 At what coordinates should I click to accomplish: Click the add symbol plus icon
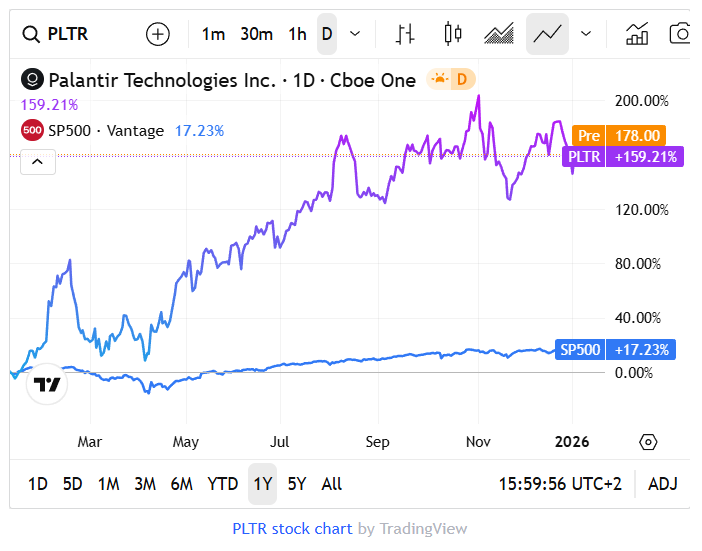tap(158, 34)
